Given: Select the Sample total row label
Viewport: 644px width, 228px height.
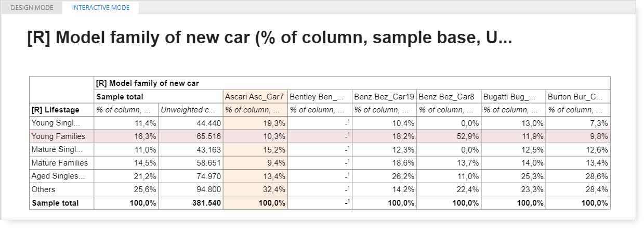Looking at the screenshot, I should pyautogui.click(x=62, y=203).
